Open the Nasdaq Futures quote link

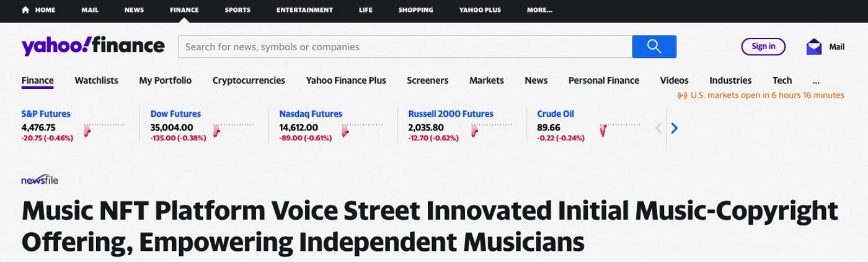coord(311,114)
